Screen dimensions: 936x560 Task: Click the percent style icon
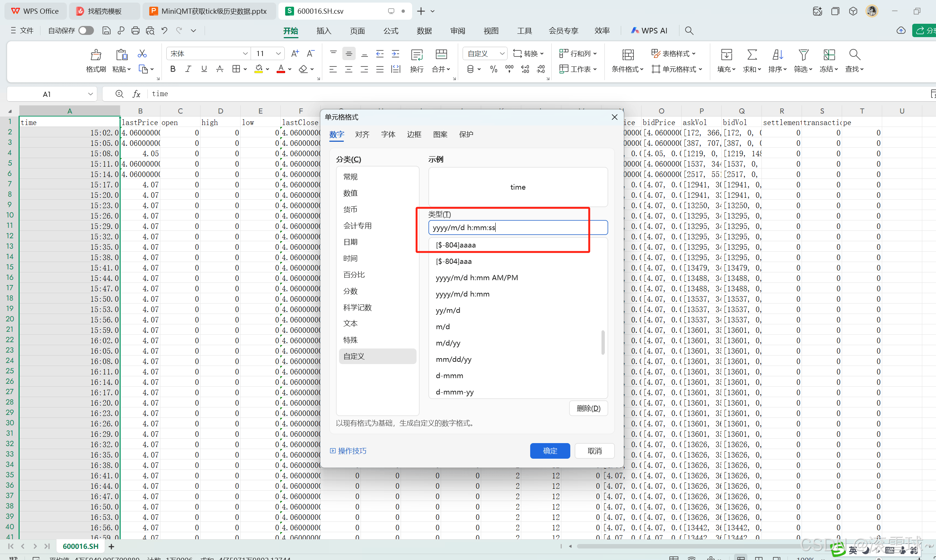click(493, 69)
